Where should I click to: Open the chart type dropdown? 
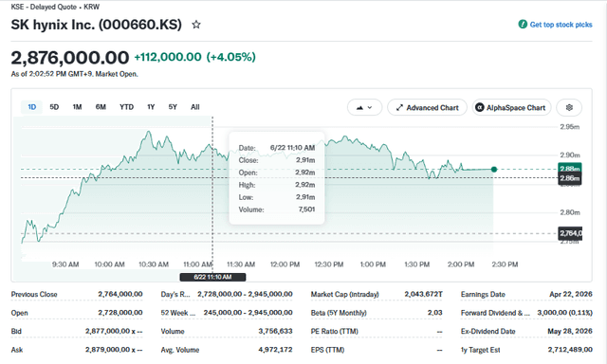tap(364, 107)
